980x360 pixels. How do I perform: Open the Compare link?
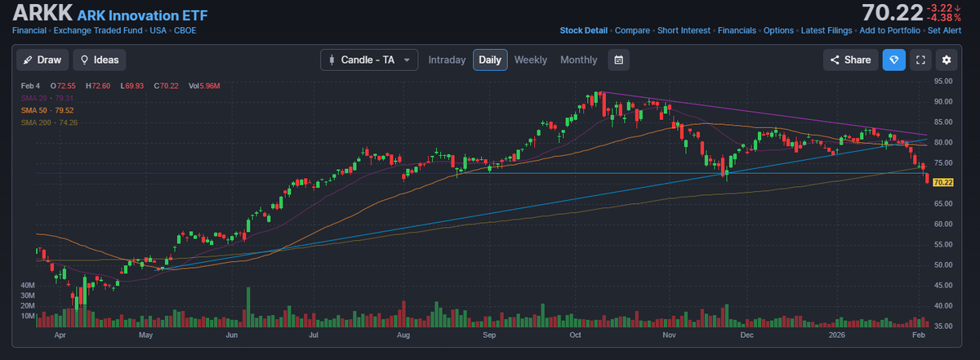(632, 30)
